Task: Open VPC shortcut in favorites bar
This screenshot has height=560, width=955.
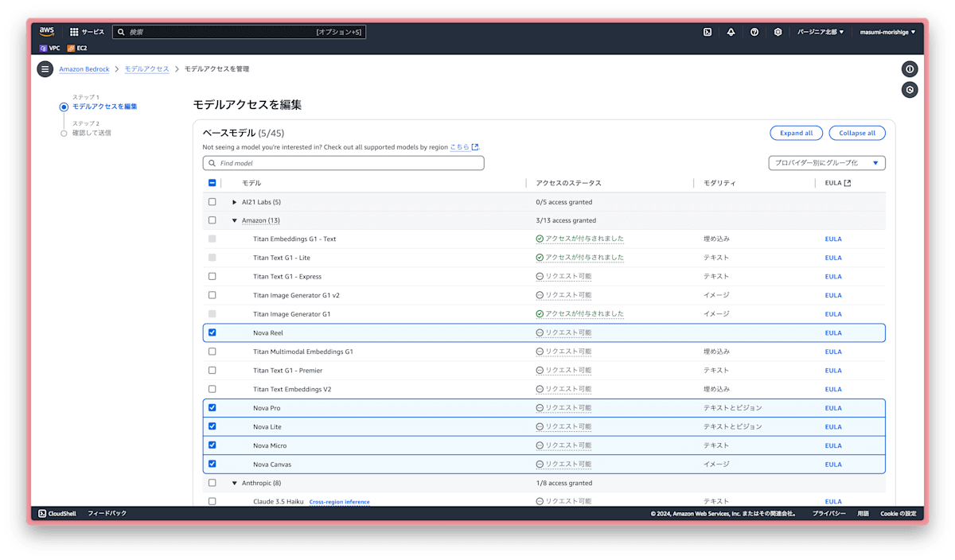Action: click(50, 48)
